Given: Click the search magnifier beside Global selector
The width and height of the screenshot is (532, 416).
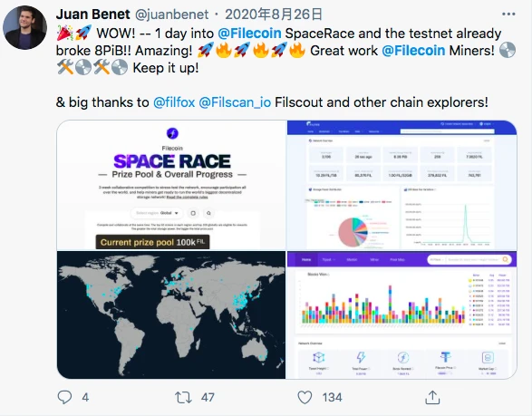Looking at the screenshot, I should (x=208, y=213).
